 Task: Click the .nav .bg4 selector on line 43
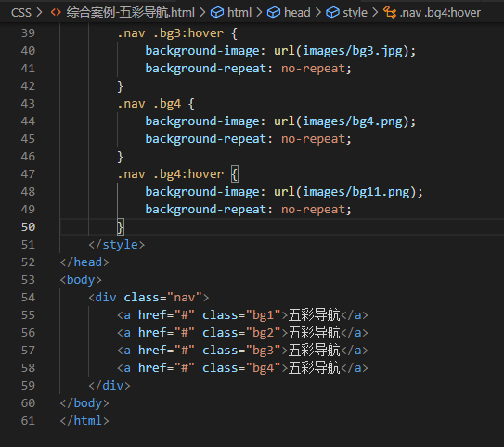[149, 104]
